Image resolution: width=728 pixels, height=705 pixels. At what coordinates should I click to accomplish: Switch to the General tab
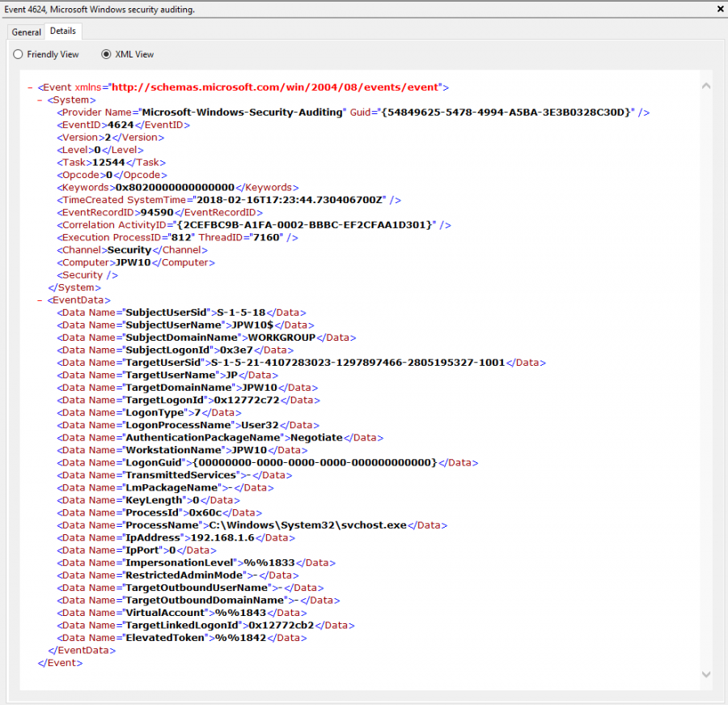click(x=25, y=32)
